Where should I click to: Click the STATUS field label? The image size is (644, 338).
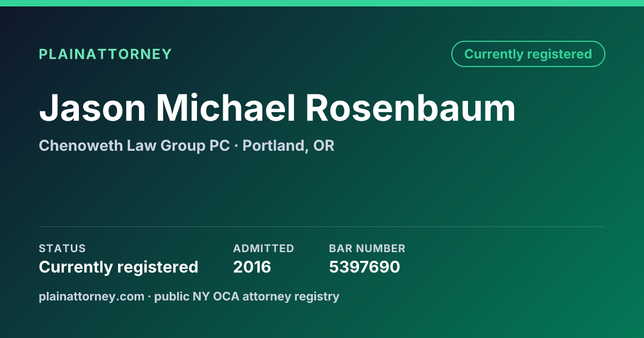62,248
